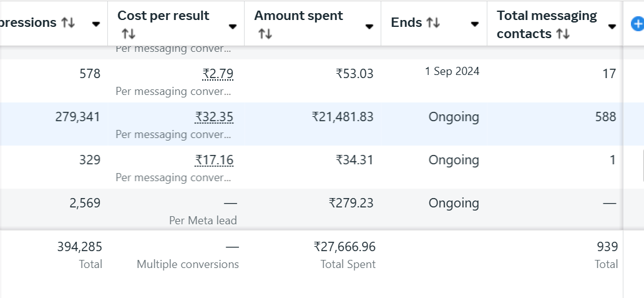This screenshot has width=644, height=298.
Task: Click the ₹17.16 cost per result value
Action: tap(214, 161)
